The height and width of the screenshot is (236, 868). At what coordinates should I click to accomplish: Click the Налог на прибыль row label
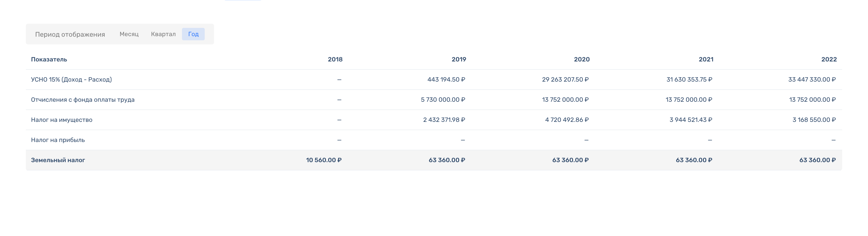pyautogui.click(x=58, y=140)
